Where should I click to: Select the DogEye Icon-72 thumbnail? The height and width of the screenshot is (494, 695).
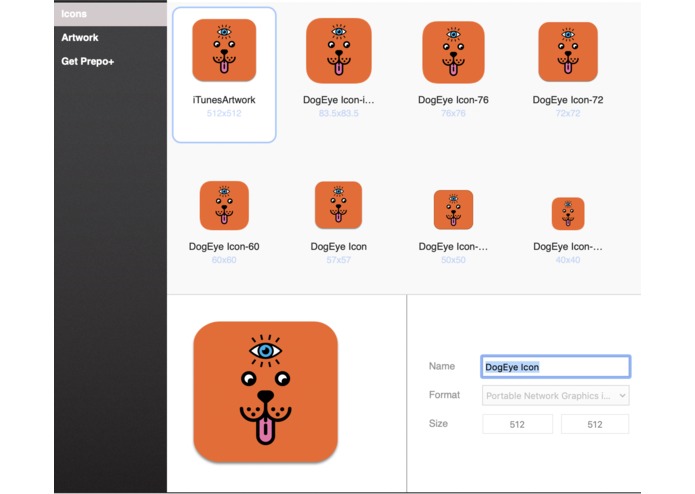(568, 52)
